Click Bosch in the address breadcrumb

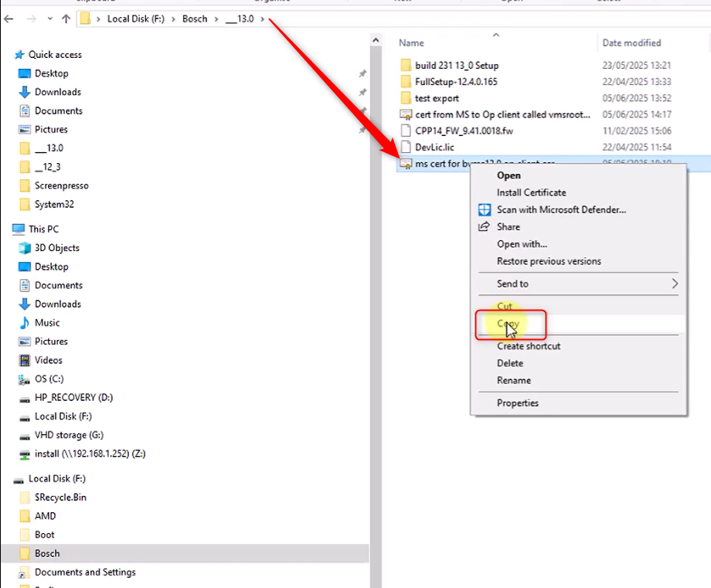coord(195,19)
